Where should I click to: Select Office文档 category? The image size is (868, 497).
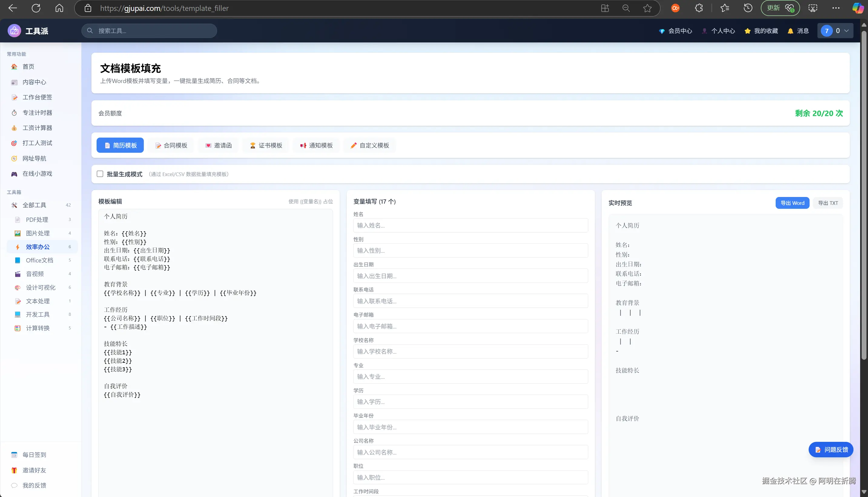tap(42, 260)
